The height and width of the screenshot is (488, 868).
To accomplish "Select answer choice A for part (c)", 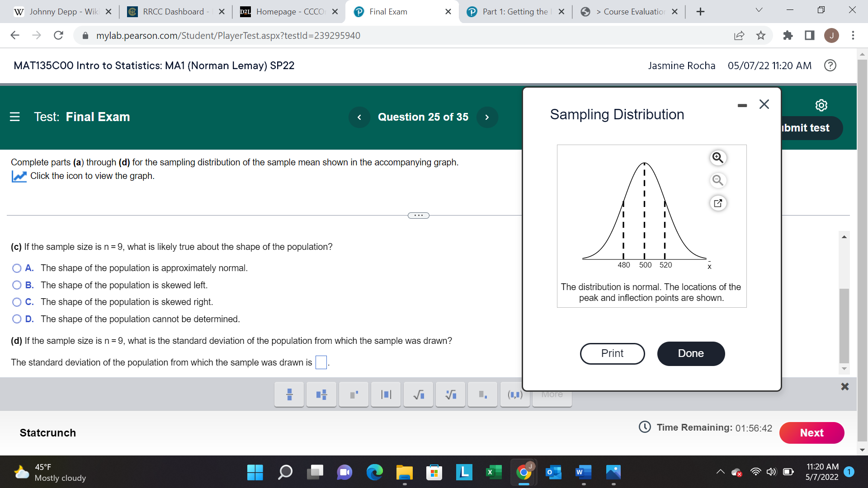I will coord(17,268).
